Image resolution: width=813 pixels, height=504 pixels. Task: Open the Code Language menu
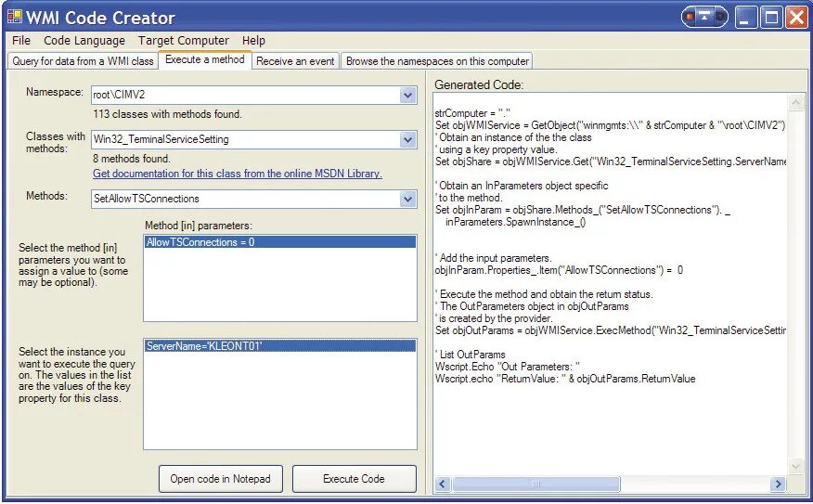(84, 41)
